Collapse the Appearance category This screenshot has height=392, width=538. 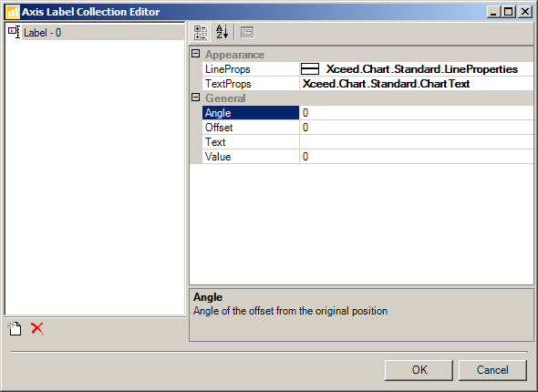(x=195, y=54)
